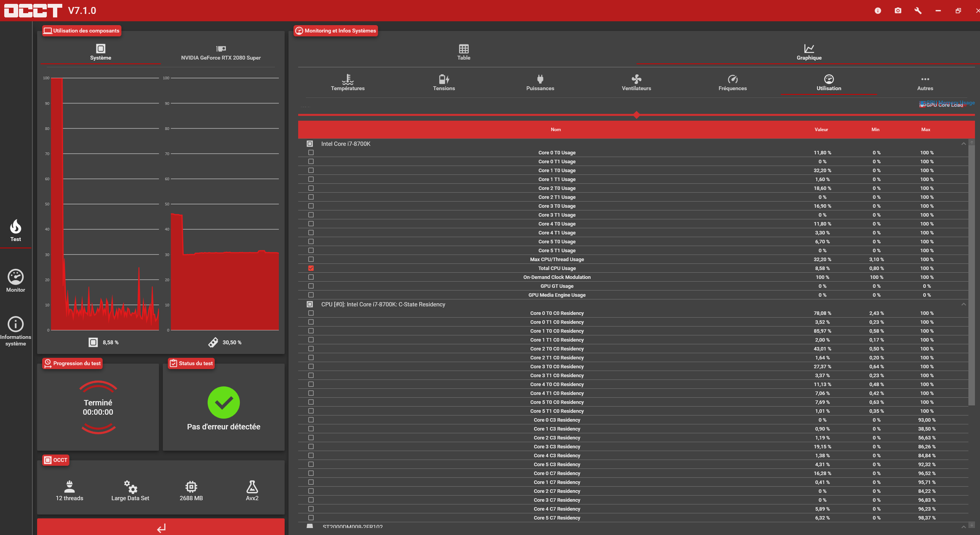Enable the Max CPU/Thread Usage checkbox
This screenshot has width=980, height=535.
tap(311, 259)
